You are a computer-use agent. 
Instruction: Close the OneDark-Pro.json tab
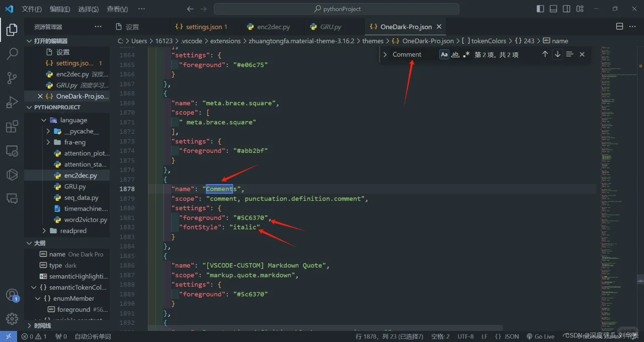[x=439, y=27]
